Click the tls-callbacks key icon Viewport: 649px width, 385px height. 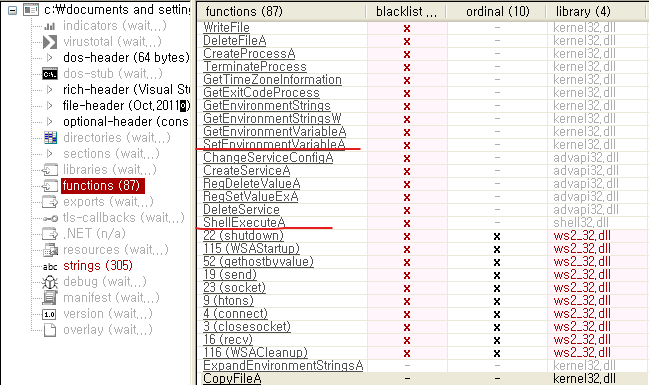(50, 218)
